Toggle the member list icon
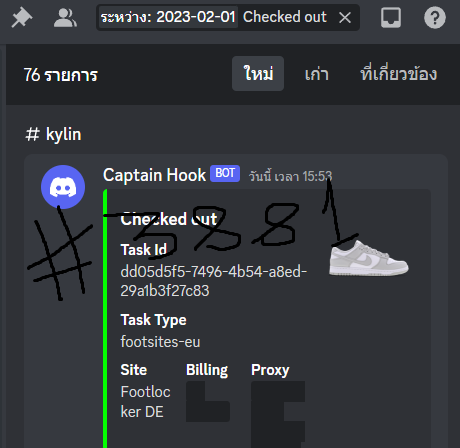This screenshot has width=460, height=448. (x=65, y=17)
